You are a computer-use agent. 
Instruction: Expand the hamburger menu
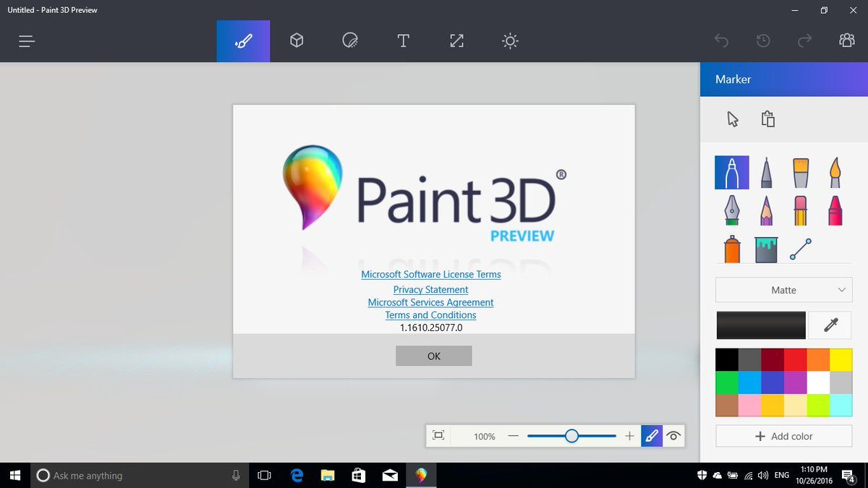pyautogui.click(x=27, y=41)
